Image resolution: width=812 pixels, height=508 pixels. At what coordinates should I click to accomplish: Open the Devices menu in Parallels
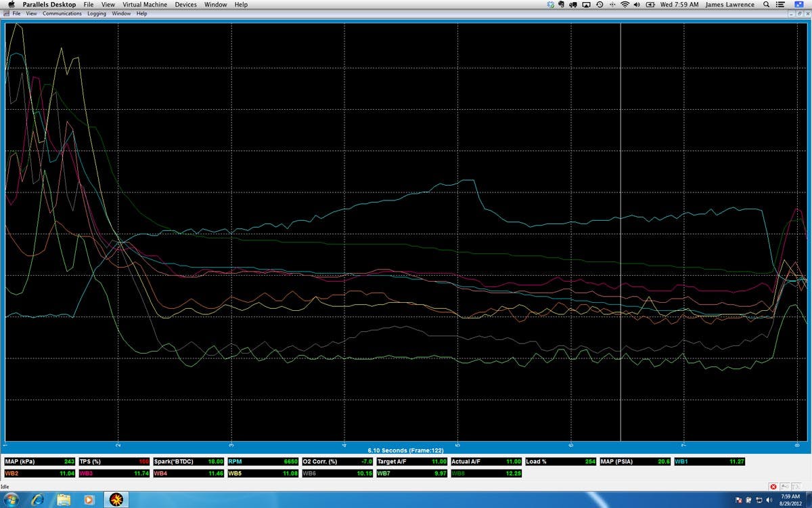click(x=185, y=5)
